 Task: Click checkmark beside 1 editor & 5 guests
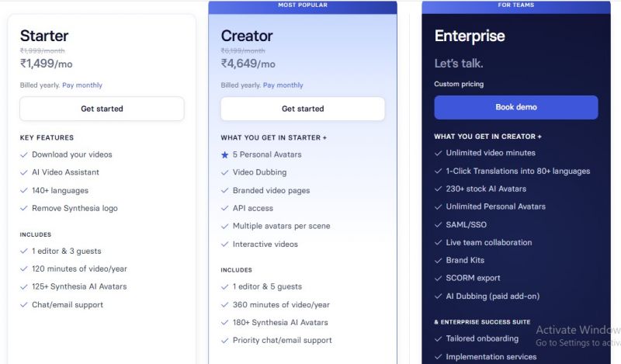point(224,286)
